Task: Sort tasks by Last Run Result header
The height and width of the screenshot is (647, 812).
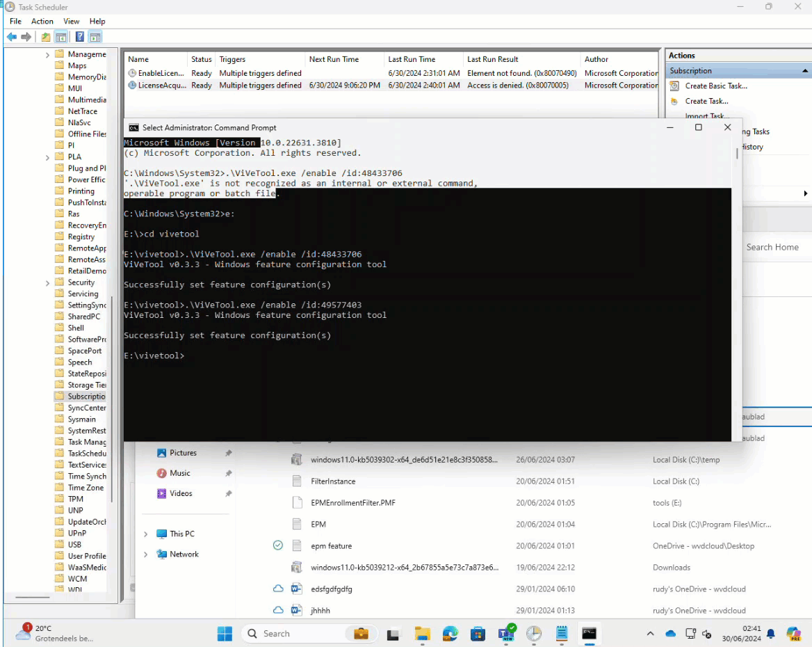Action: [521, 59]
